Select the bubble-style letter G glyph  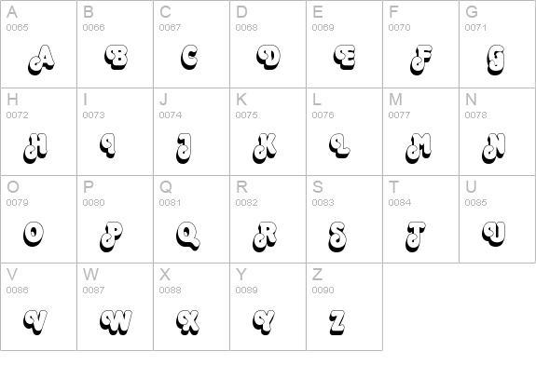[x=496, y=60]
